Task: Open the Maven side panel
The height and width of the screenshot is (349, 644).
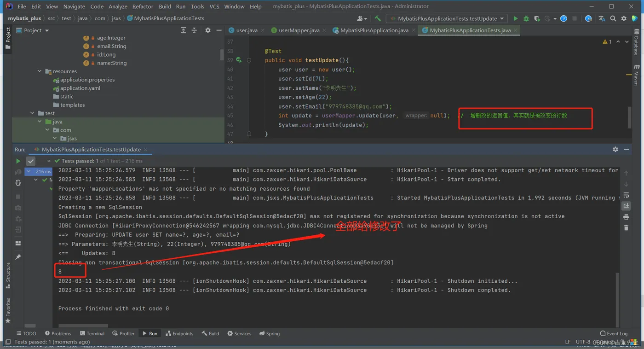Action: 636,75
